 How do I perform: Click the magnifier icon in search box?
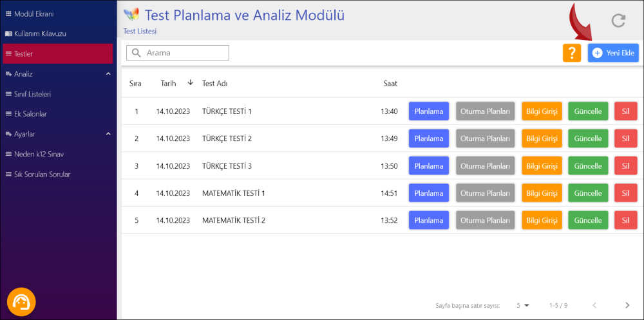coord(136,53)
